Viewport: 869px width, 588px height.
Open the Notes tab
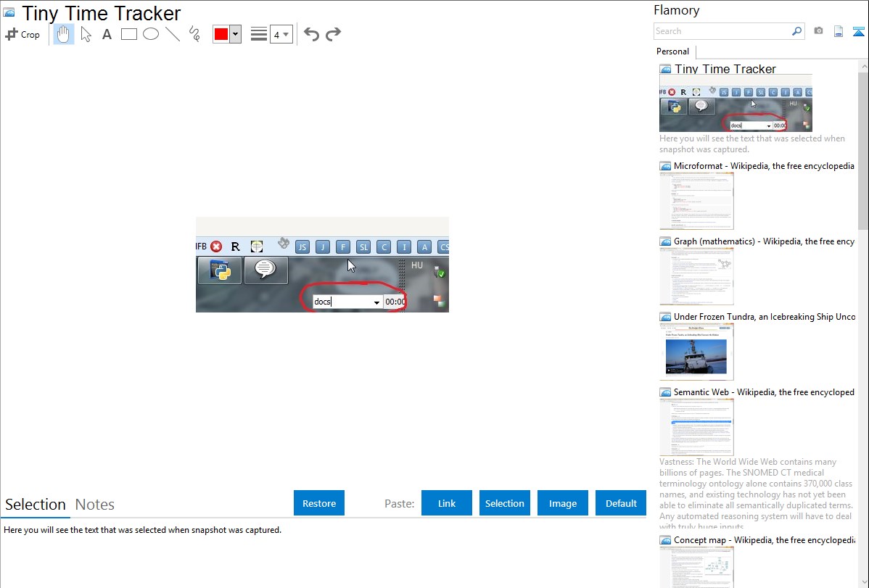[x=95, y=505]
